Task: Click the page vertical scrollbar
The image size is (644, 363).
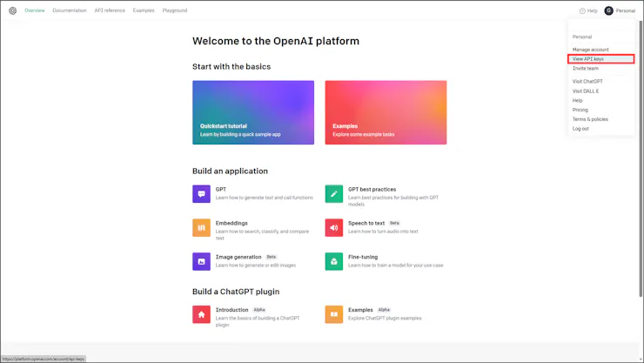Action: pyautogui.click(x=641, y=158)
